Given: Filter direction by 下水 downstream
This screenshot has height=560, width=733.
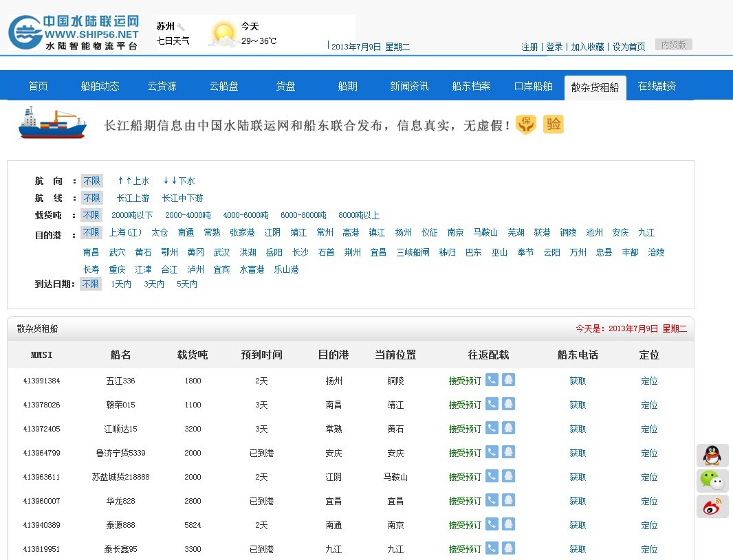Looking at the screenshot, I should 179,181.
